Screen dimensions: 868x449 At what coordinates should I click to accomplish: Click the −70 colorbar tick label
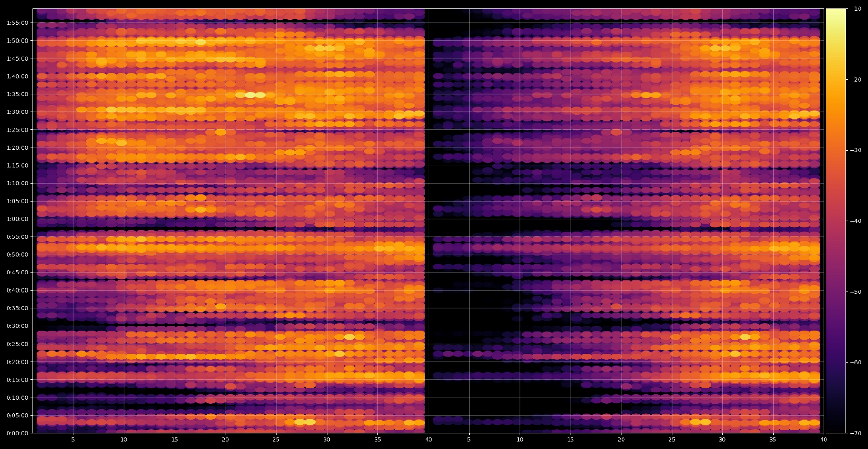(x=855, y=433)
